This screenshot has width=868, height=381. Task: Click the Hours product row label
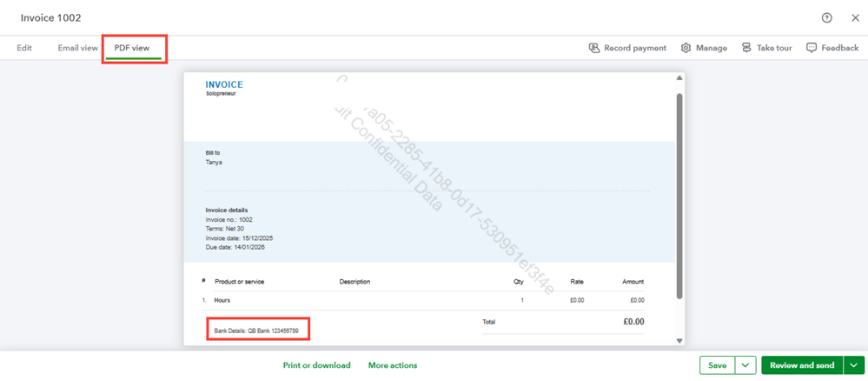pyautogui.click(x=222, y=300)
